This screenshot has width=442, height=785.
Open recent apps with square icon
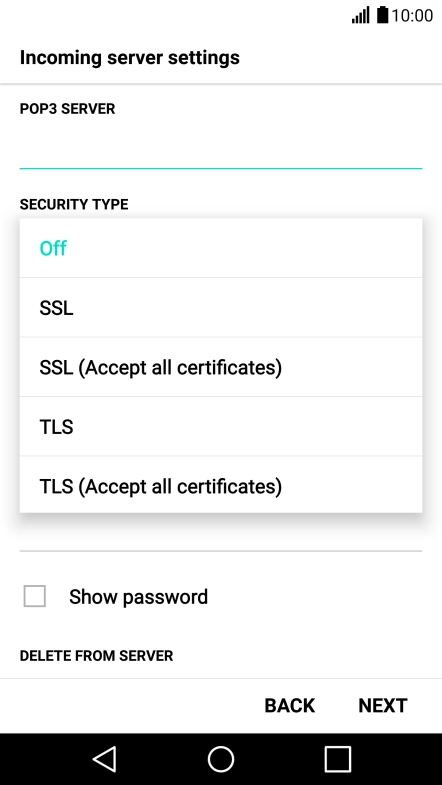pyautogui.click(x=337, y=759)
